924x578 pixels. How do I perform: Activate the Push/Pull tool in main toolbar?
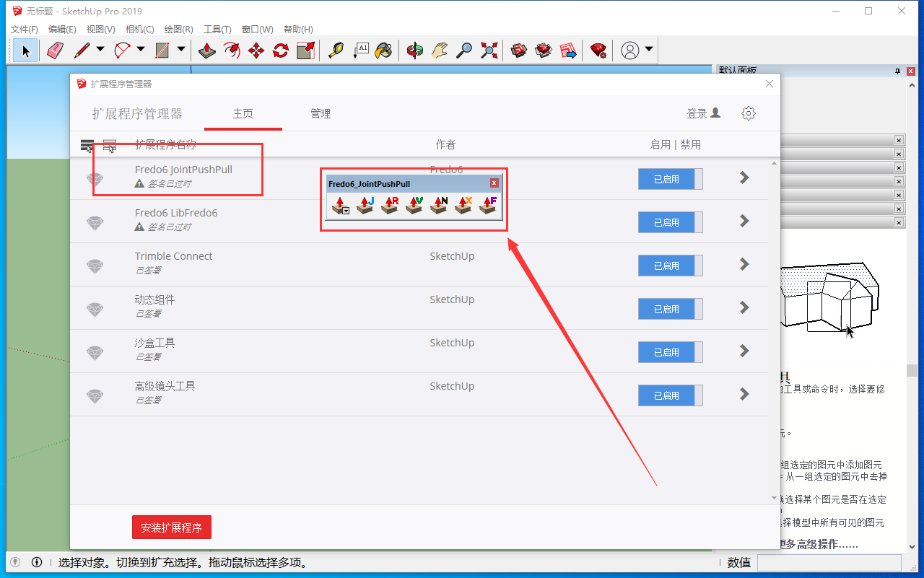tap(207, 51)
